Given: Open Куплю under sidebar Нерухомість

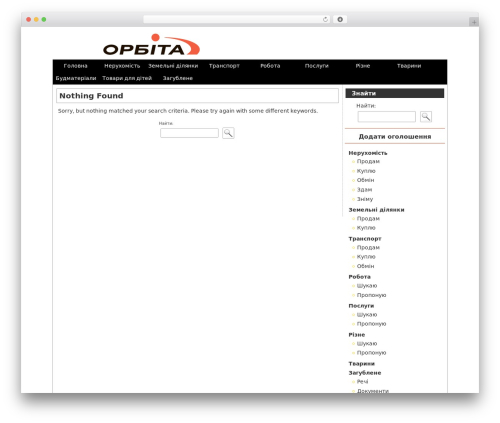Looking at the screenshot, I should pyautogui.click(x=366, y=171).
